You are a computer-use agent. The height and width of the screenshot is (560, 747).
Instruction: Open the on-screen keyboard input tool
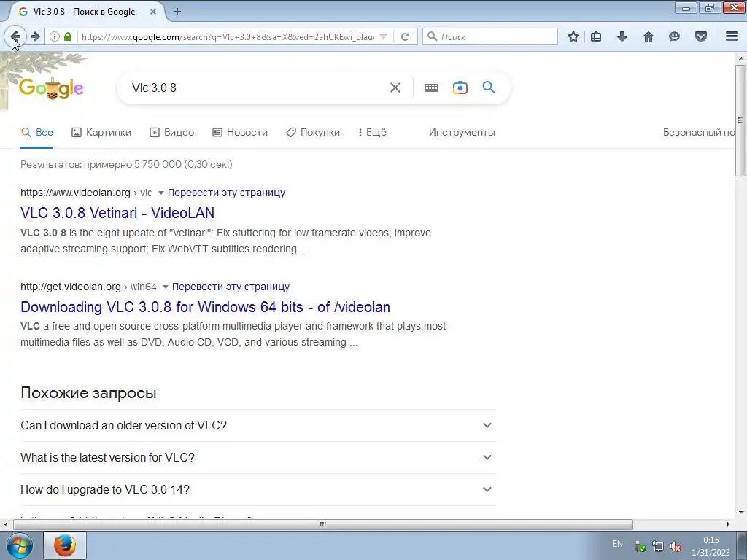point(431,87)
